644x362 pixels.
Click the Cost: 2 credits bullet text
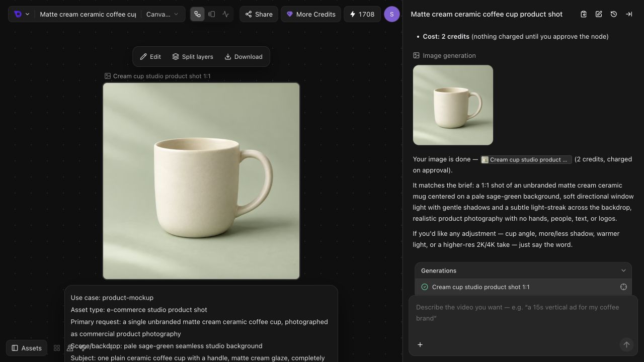pyautogui.click(x=516, y=36)
